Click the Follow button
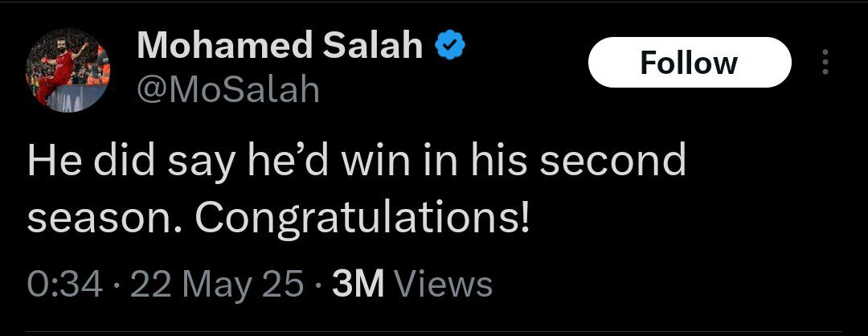 tap(689, 63)
